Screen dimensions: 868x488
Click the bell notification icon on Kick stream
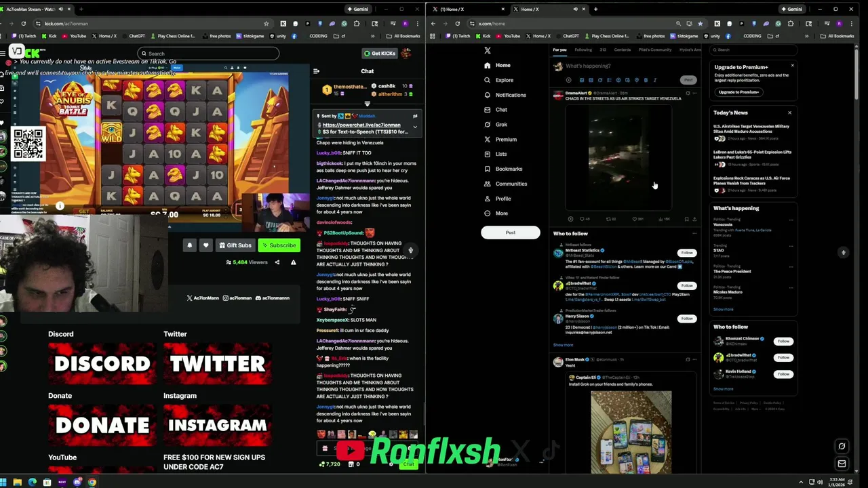tap(189, 245)
